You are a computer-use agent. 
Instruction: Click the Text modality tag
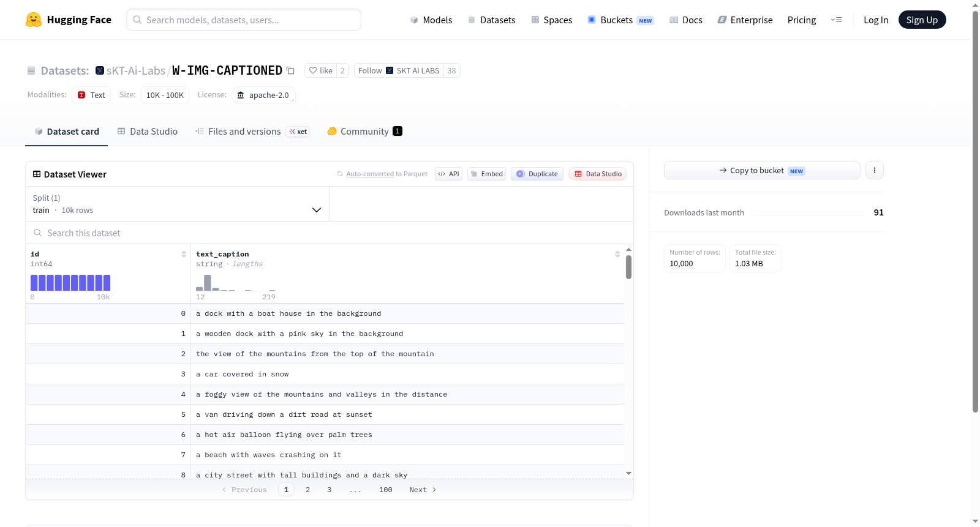(x=91, y=95)
